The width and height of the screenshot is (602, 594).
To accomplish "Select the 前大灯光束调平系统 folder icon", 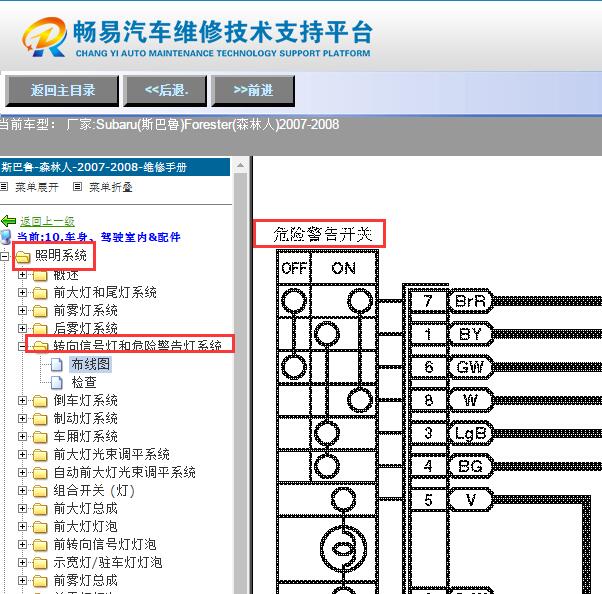I will click(x=40, y=455).
